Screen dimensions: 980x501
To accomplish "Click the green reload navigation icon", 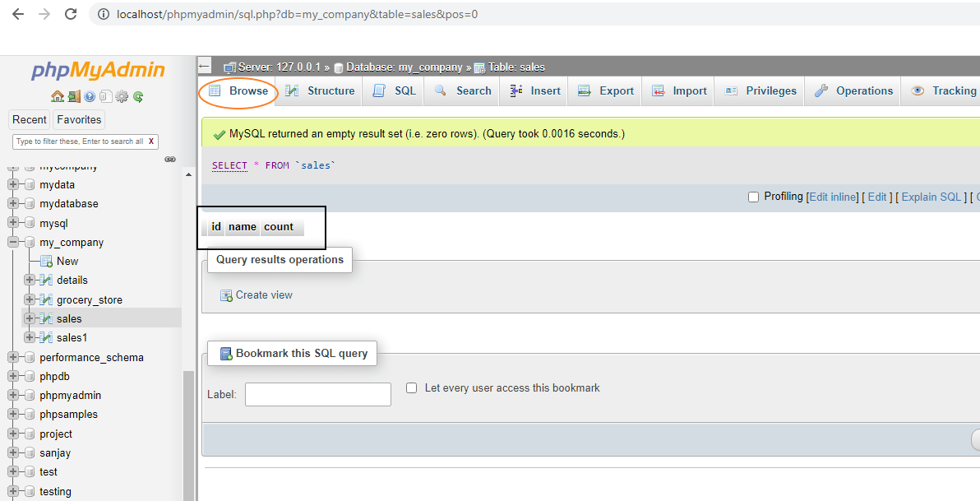I will 137,96.
